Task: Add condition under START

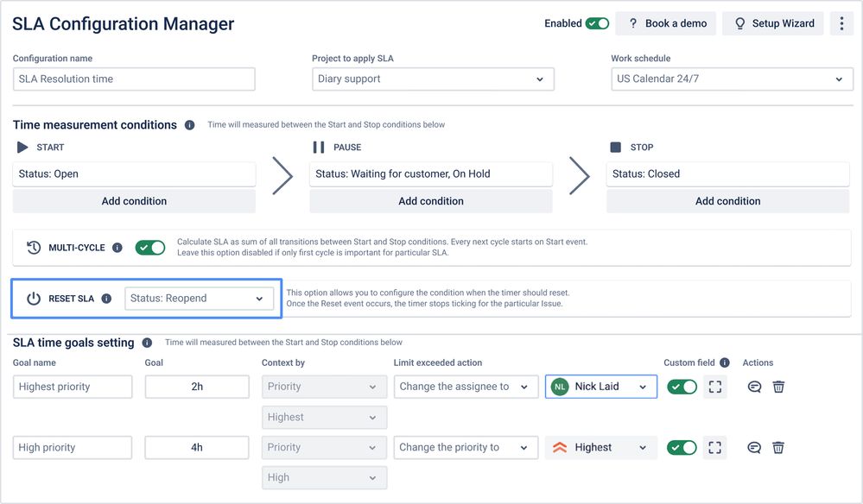Action: pyautogui.click(x=134, y=201)
